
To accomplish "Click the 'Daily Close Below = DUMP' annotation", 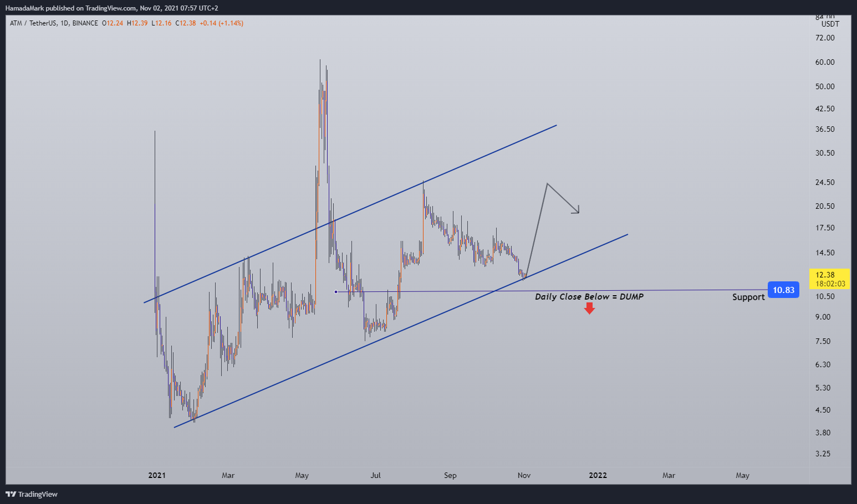I will (x=589, y=297).
